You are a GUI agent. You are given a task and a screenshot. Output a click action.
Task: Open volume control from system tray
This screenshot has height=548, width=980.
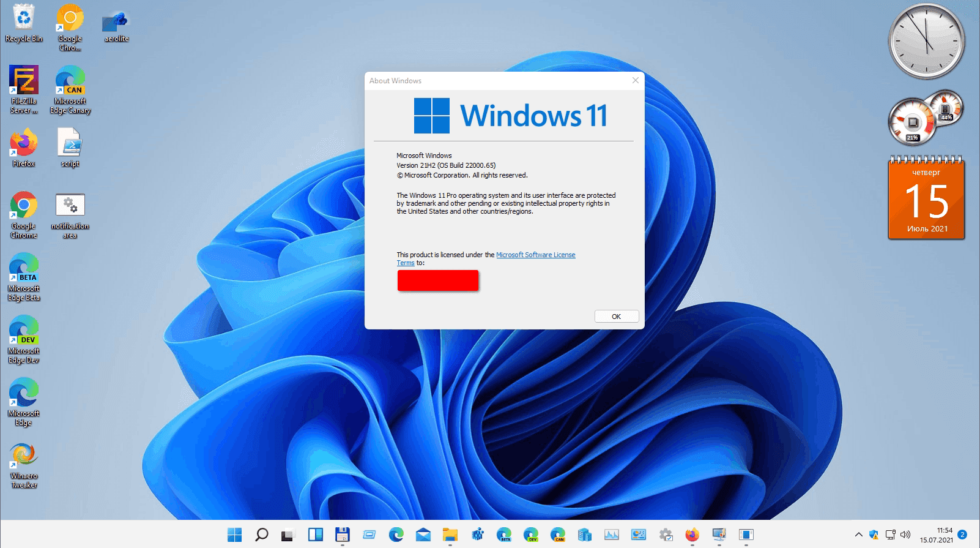click(x=905, y=535)
